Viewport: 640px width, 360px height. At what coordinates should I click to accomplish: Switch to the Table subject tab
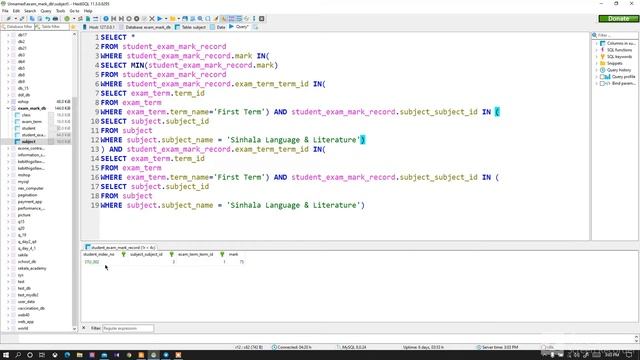191,27
